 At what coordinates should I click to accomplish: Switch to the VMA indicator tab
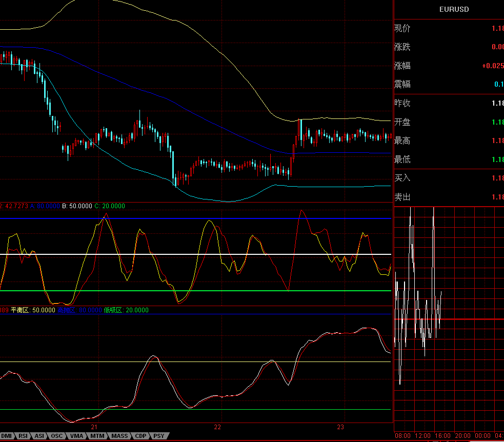click(76, 436)
